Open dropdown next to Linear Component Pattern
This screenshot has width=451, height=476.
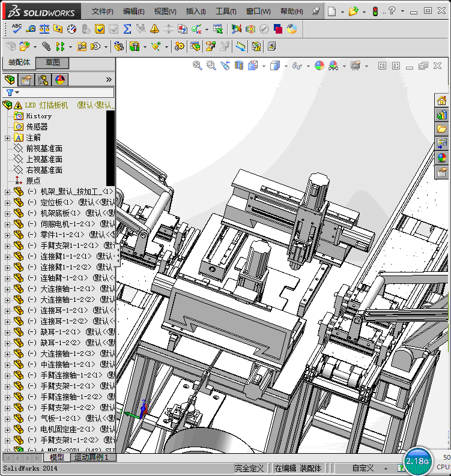pos(70,47)
